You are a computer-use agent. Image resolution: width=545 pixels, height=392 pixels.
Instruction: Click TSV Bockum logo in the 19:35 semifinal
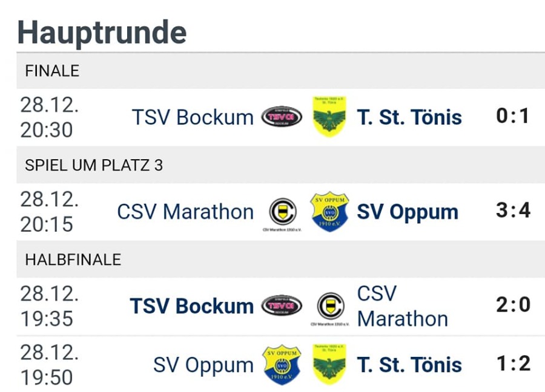click(x=282, y=305)
